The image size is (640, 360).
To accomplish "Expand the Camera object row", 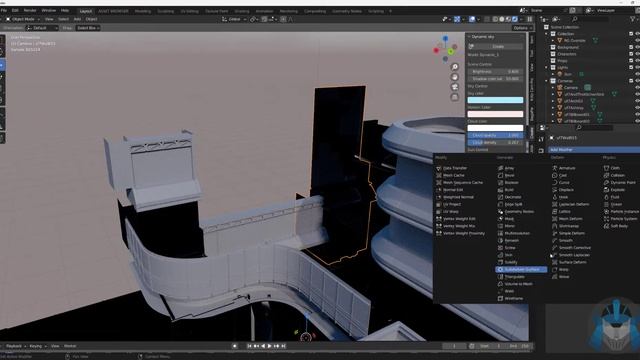I will tap(553, 87).
